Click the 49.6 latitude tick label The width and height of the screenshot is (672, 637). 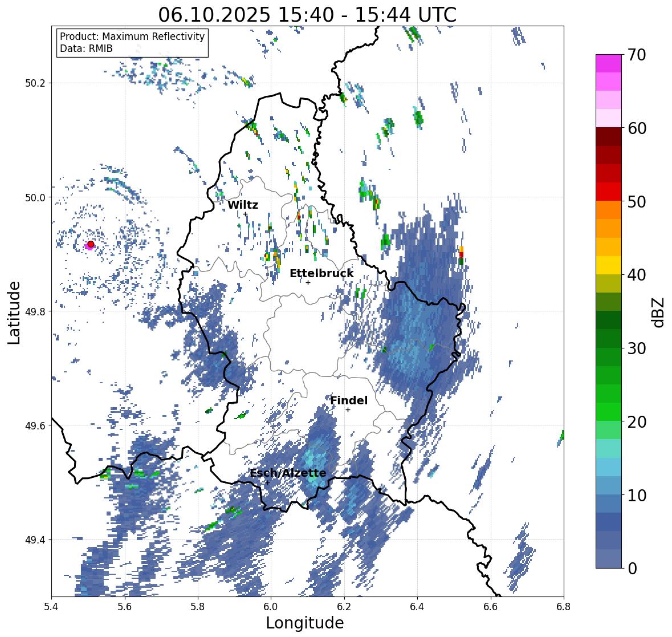[x=35, y=425]
